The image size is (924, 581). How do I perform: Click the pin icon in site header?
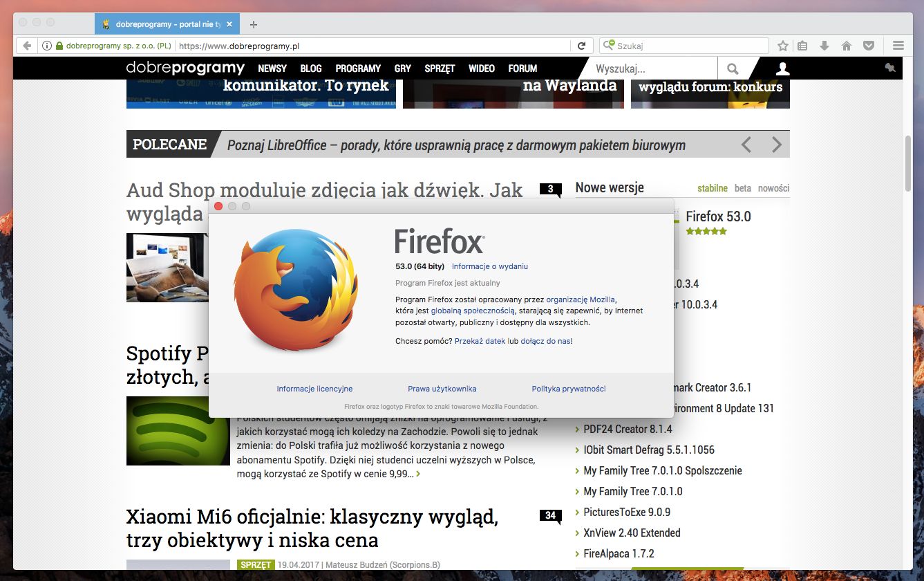point(890,67)
